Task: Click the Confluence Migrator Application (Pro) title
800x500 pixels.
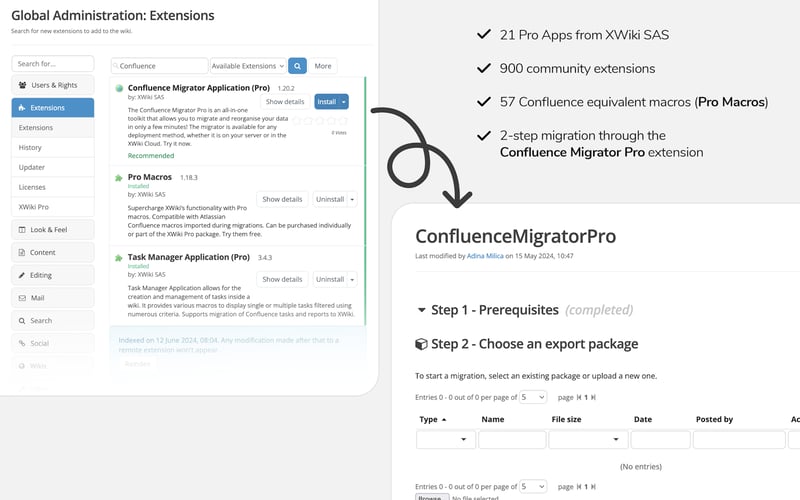Action: [198, 88]
